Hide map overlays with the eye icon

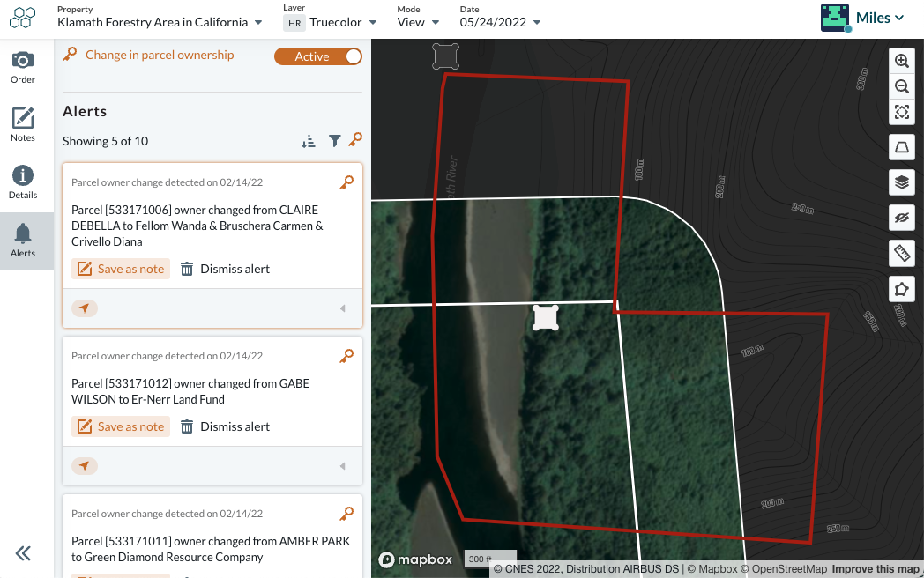(x=902, y=218)
